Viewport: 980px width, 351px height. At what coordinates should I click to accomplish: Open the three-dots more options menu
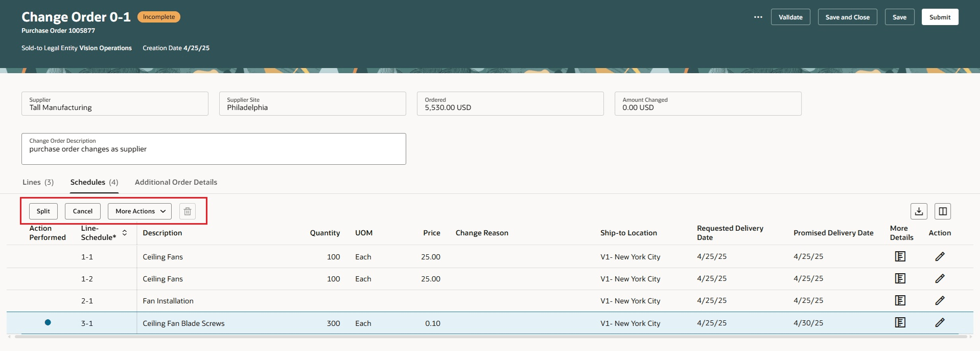click(x=758, y=17)
